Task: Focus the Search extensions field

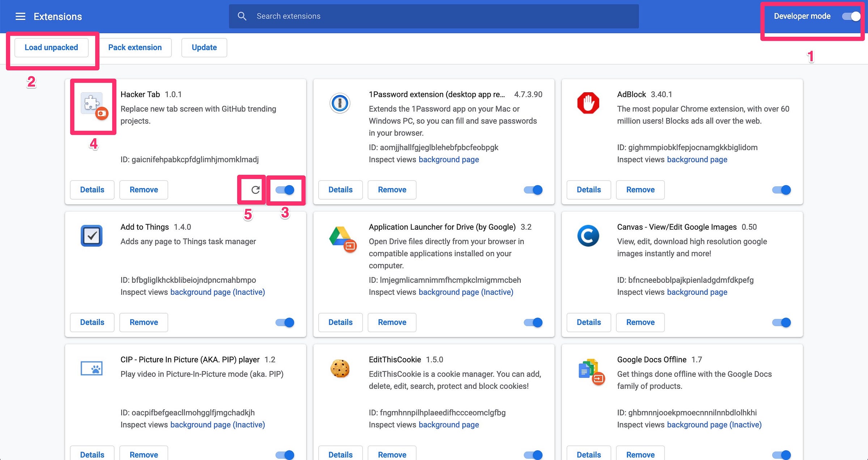Action: click(434, 16)
